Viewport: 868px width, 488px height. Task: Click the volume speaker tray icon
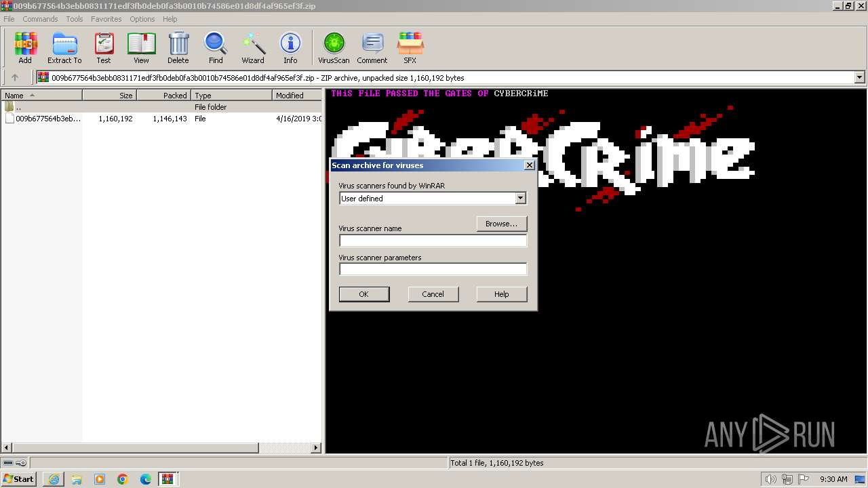(770, 479)
